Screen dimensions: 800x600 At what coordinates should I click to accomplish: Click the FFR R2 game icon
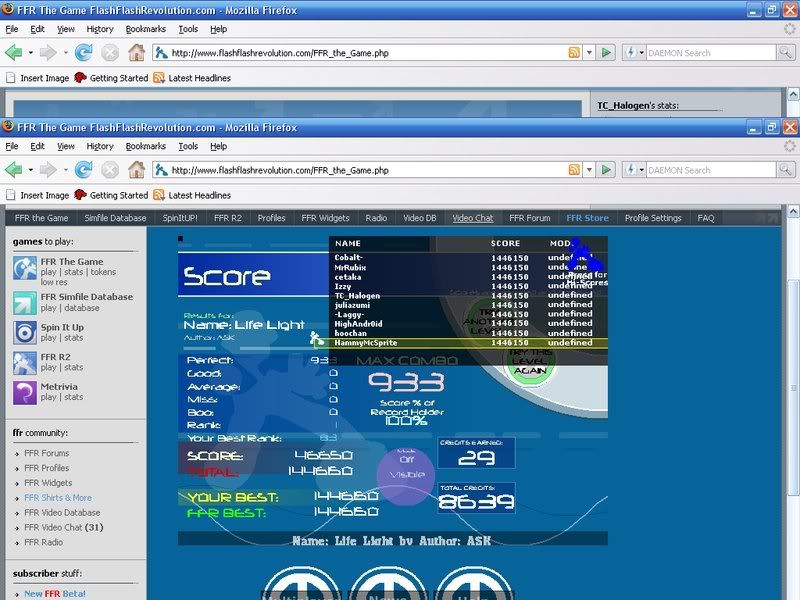pos(25,362)
